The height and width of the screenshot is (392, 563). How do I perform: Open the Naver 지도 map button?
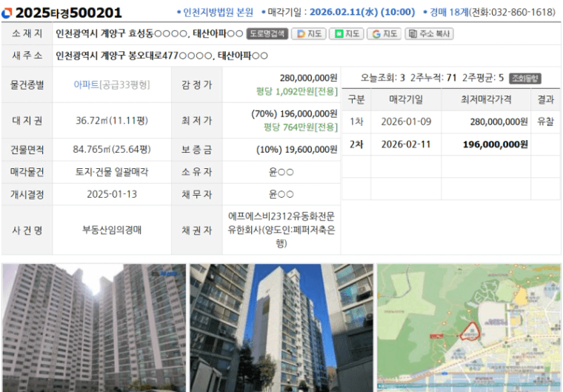347,34
